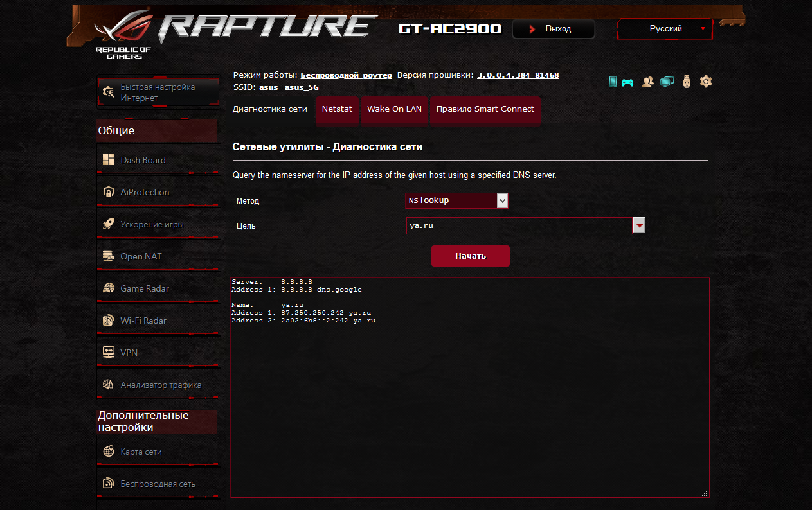Screen dimensions: 812x510
Task: Click the Беспроводная сеть wireless icon
Action: 109,484
